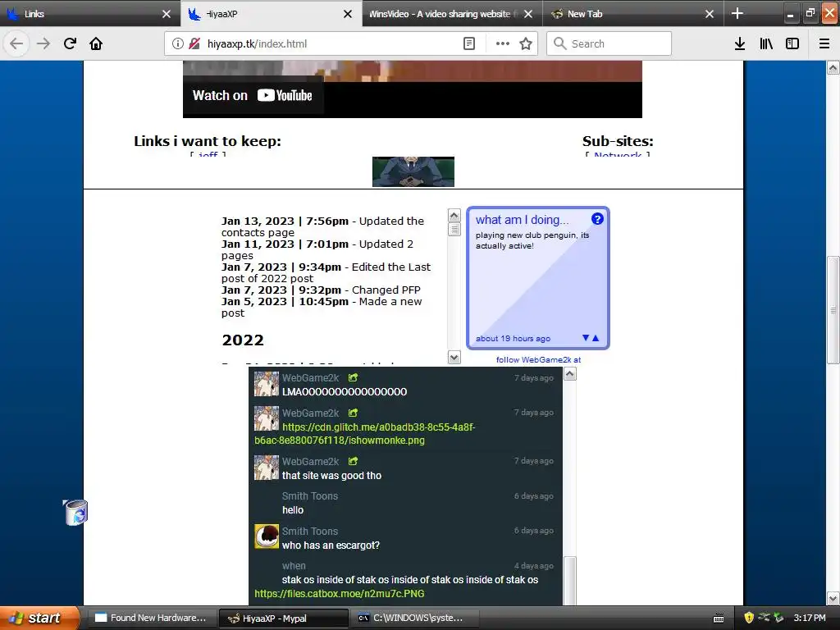This screenshot has height=630, width=840.
Task: Click the Recycle Bin desktop icon
Action: click(75, 512)
